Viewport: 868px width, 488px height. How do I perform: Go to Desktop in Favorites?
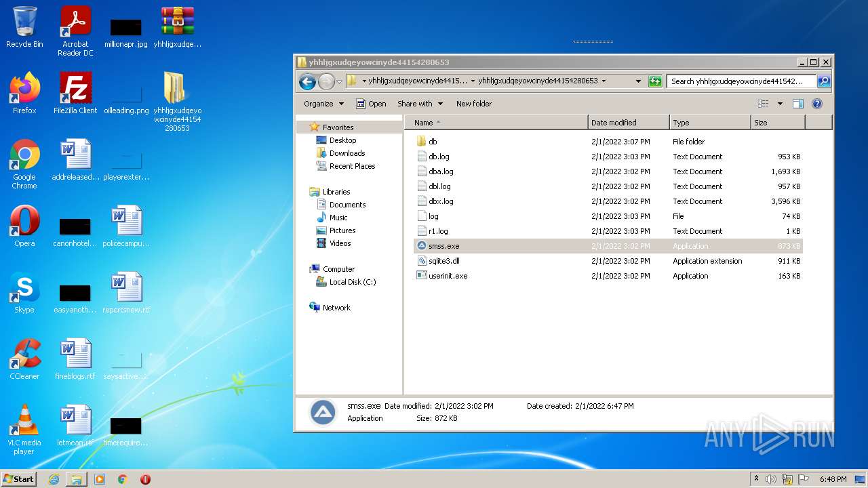(x=342, y=140)
